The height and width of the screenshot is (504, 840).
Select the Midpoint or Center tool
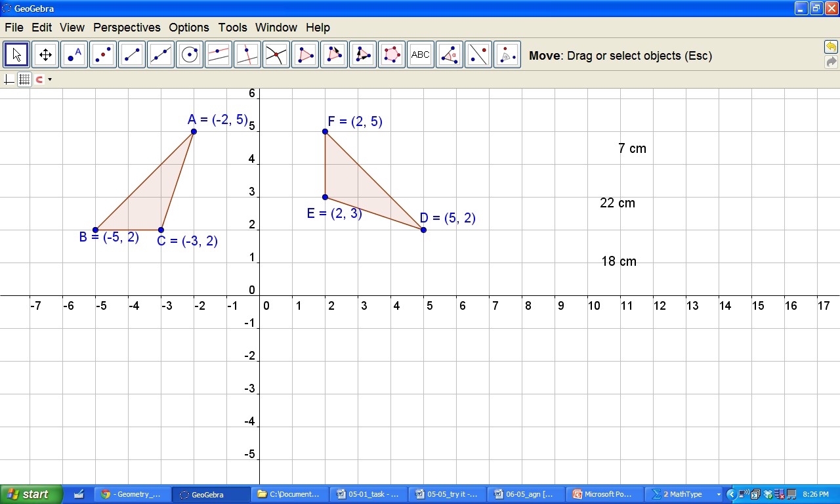[x=103, y=55]
